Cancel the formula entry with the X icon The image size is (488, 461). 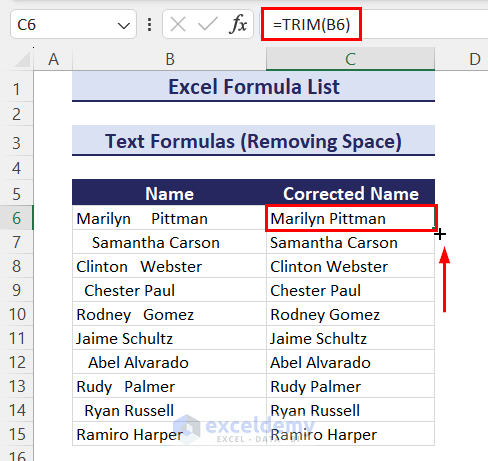point(178,24)
